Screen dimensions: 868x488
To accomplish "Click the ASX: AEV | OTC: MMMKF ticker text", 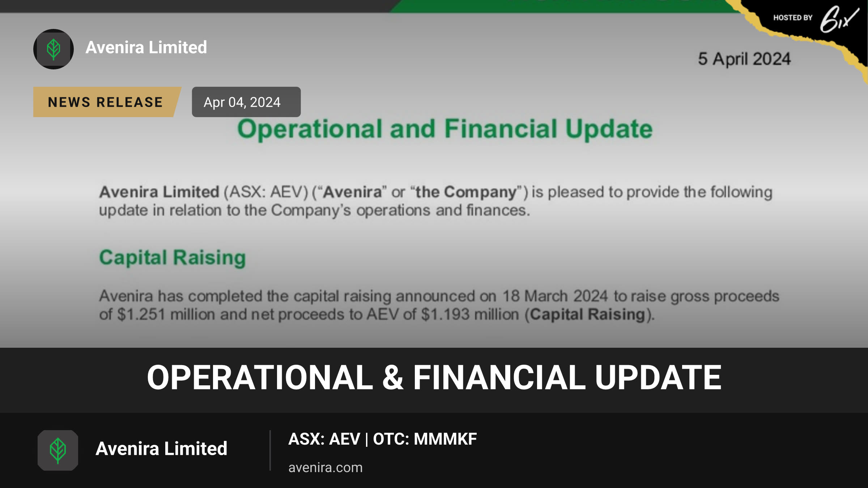I will [x=383, y=439].
